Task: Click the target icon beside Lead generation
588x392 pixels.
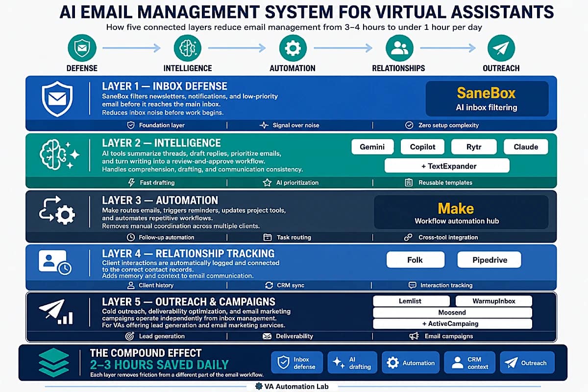Action: (x=130, y=336)
